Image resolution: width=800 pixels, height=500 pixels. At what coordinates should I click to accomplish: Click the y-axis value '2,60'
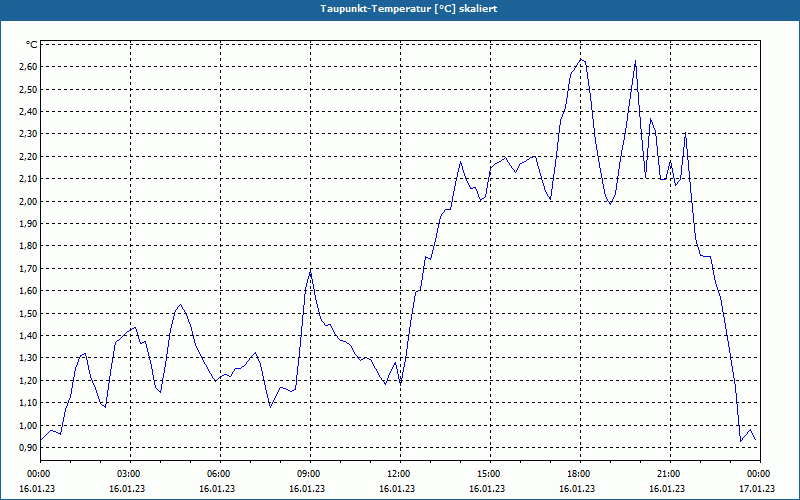[x=29, y=67]
